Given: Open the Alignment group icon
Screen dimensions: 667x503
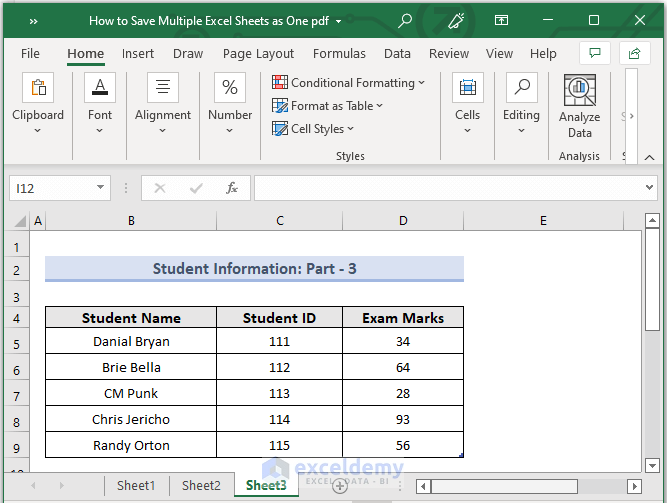Looking at the screenshot, I should [163, 89].
